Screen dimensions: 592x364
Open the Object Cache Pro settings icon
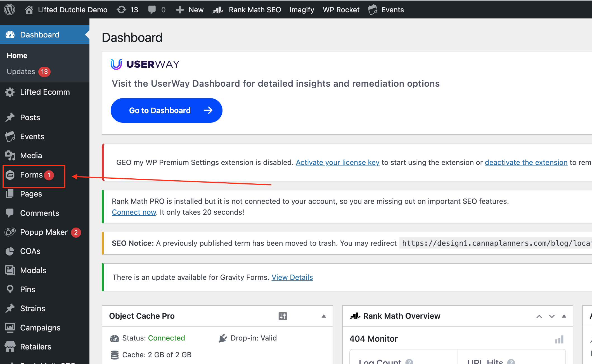pos(283,316)
